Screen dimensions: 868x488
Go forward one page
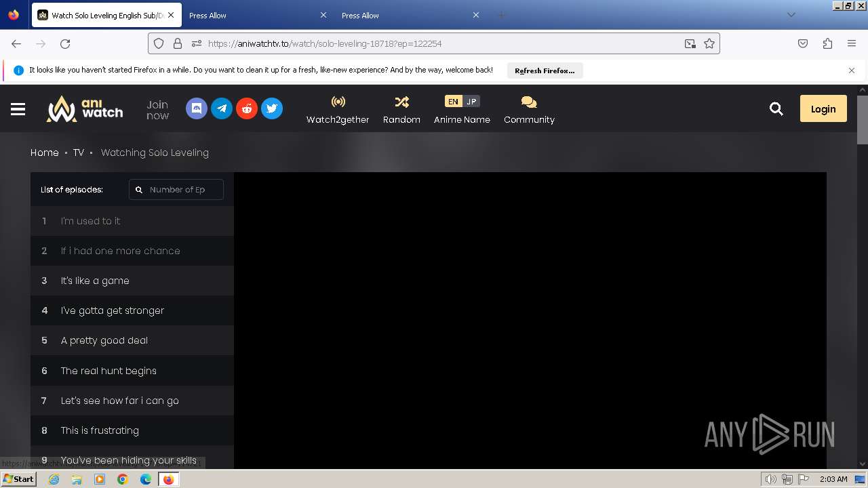pos(41,43)
